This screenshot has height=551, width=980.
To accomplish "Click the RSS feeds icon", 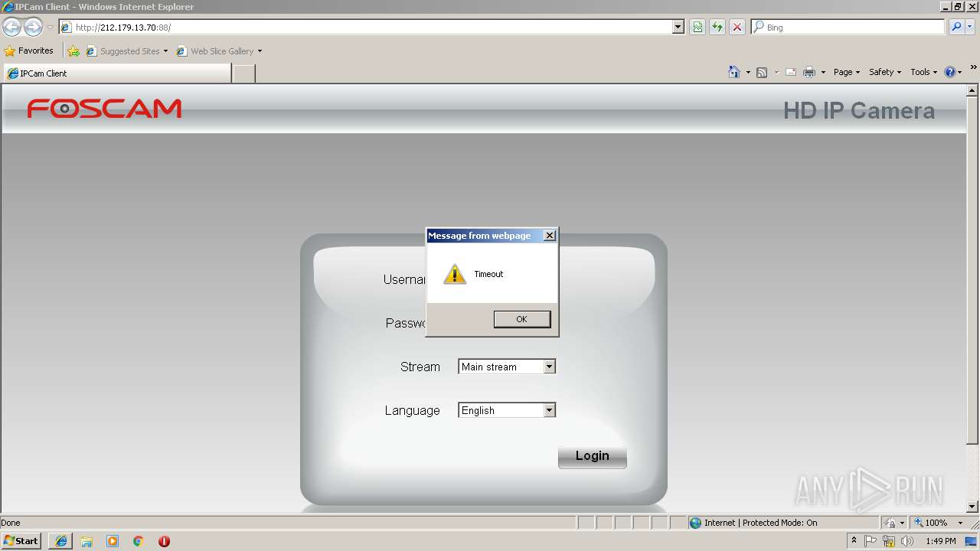I will (762, 72).
